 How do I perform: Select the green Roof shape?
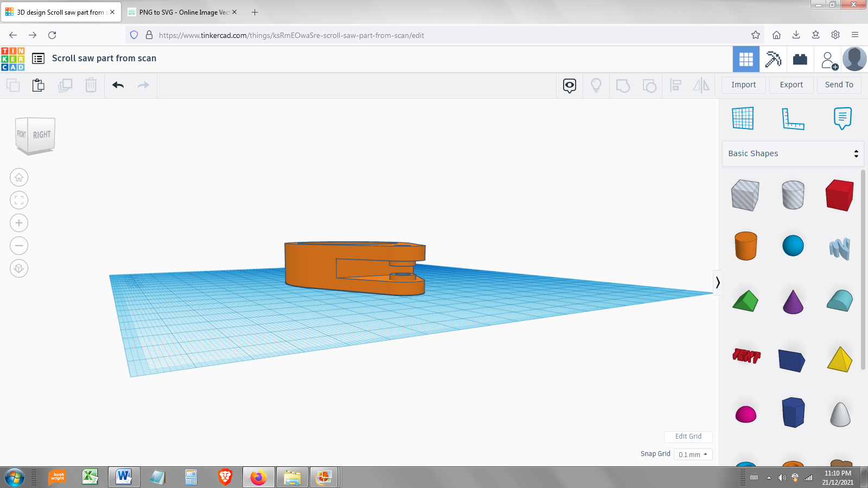tap(745, 301)
